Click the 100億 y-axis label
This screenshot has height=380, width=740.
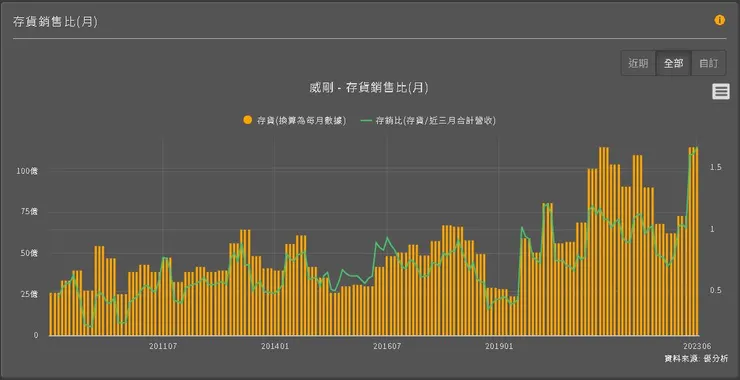27,171
